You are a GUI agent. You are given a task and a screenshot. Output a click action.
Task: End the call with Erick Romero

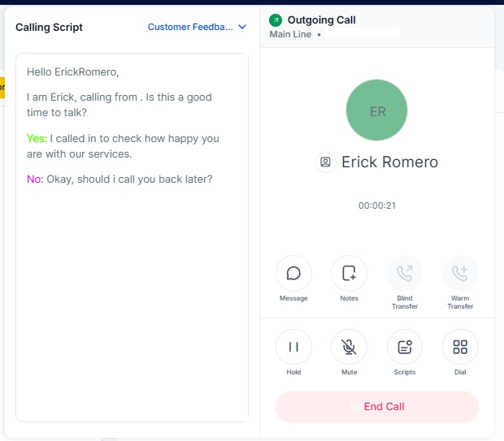(377, 407)
